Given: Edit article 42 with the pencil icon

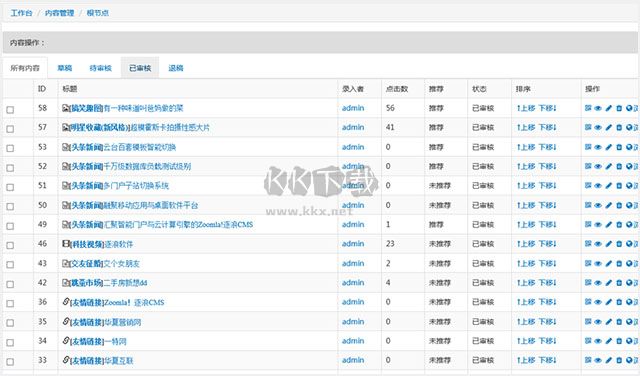Looking at the screenshot, I should (x=609, y=283).
